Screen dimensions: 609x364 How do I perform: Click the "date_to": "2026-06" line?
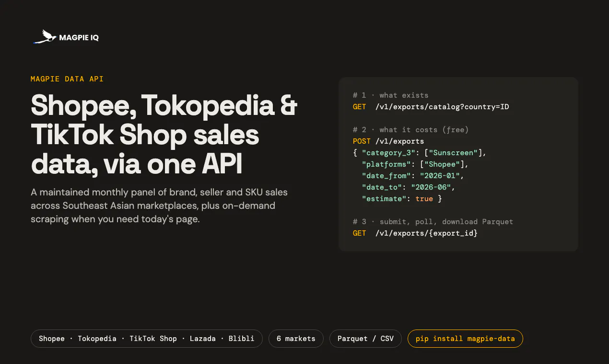pyautogui.click(x=409, y=187)
